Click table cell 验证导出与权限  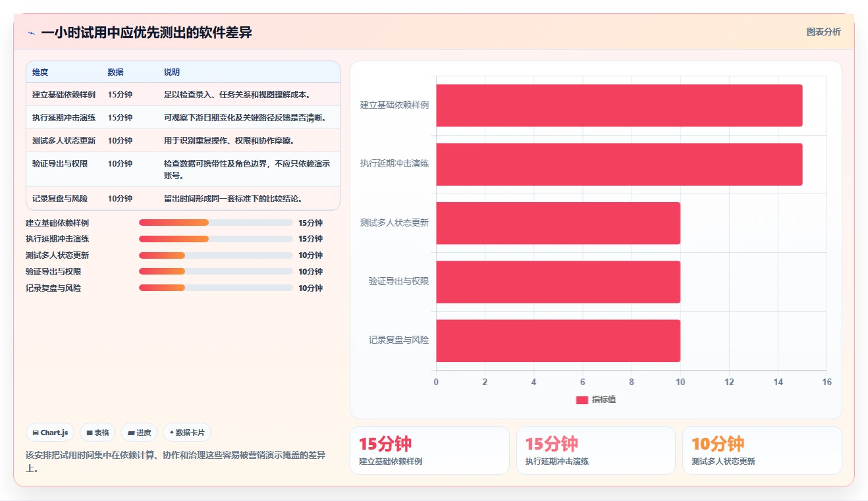pos(60,164)
